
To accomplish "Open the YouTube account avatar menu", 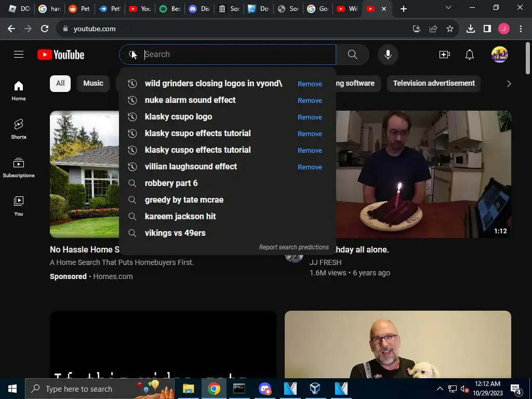I will click(499, 54).
